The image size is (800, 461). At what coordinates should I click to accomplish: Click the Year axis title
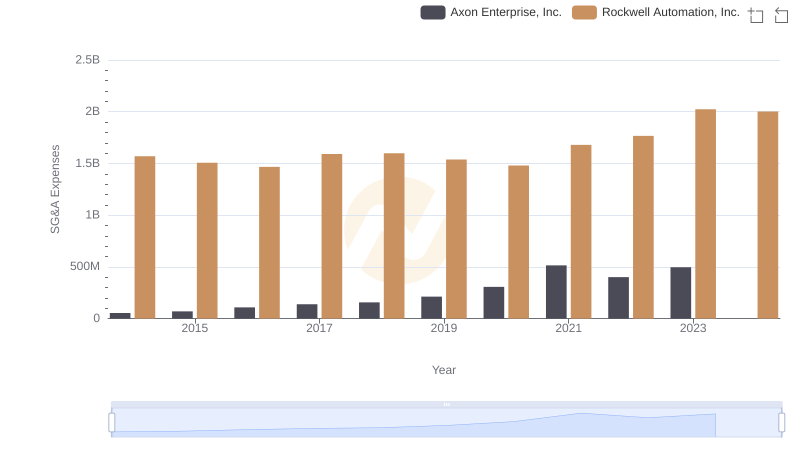pos(444,370)
